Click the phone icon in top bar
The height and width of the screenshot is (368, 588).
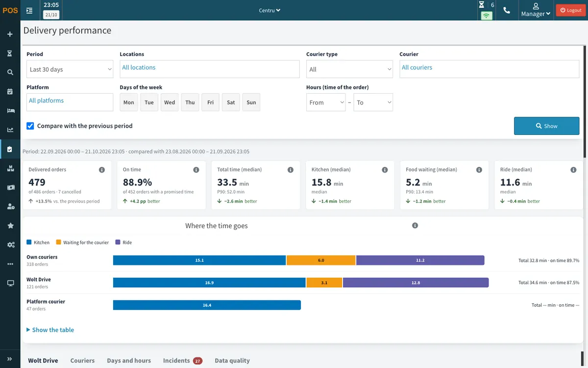pyautogui.click(x=507, y=10)
